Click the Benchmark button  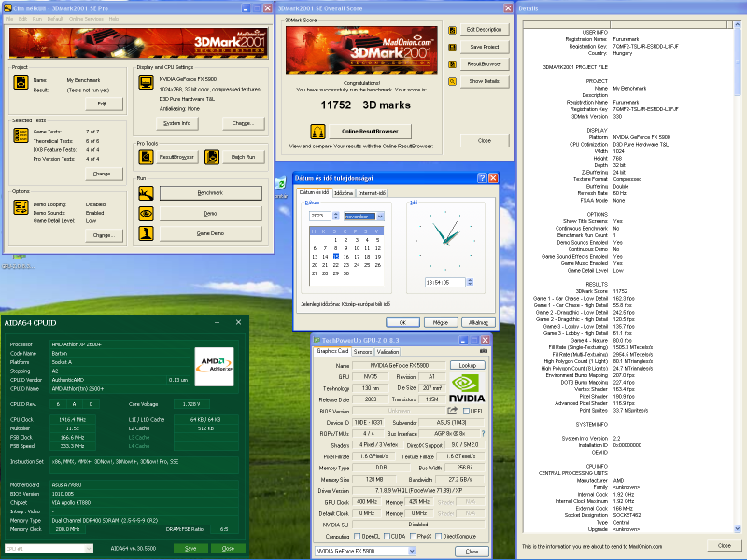(211, 193)
